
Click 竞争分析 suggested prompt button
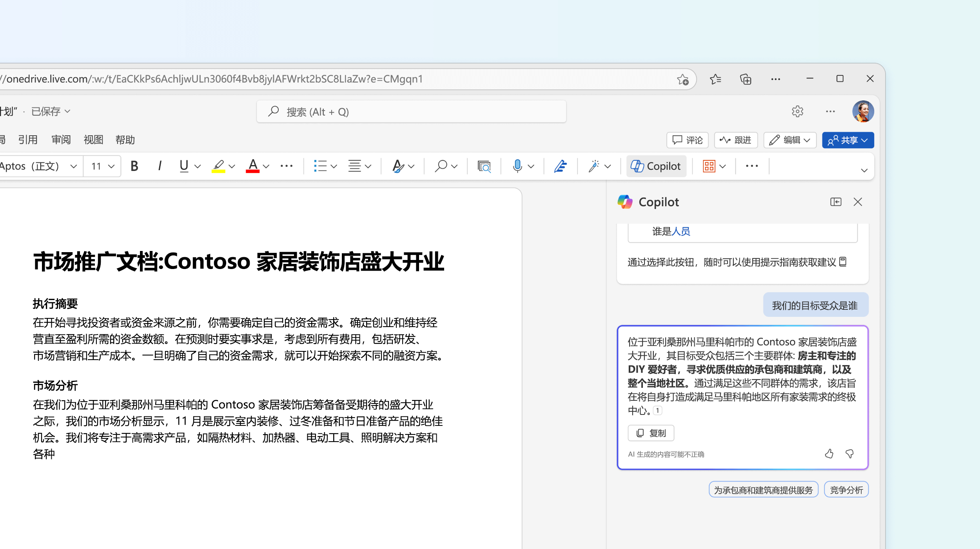coord(847,490)
